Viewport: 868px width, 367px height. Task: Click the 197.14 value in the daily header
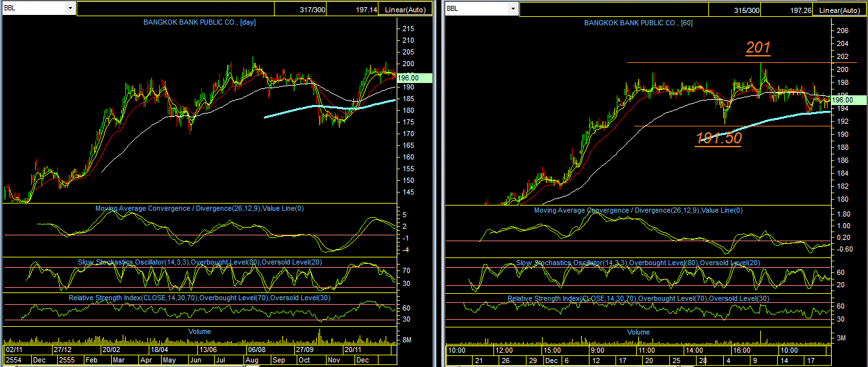click(366, 10)
